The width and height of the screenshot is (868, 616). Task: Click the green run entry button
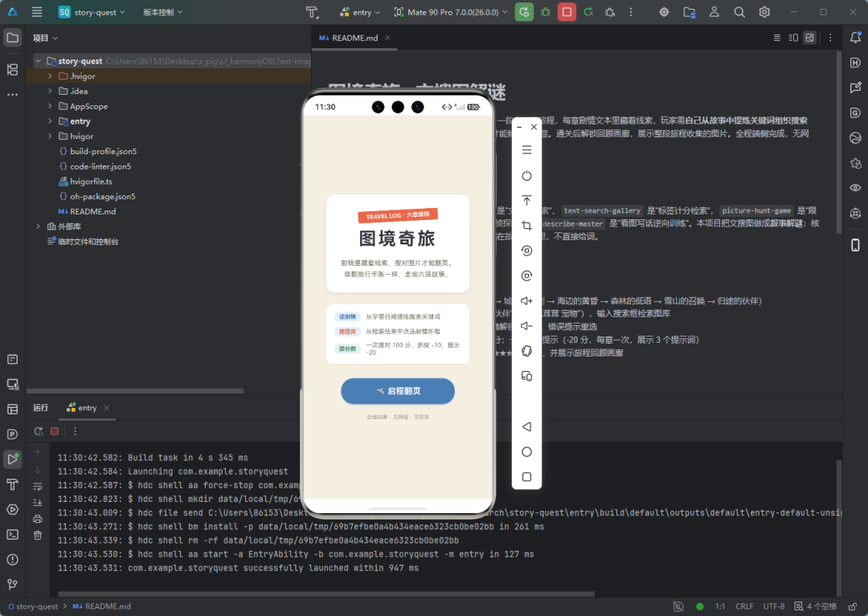click(x=524, y=11)
